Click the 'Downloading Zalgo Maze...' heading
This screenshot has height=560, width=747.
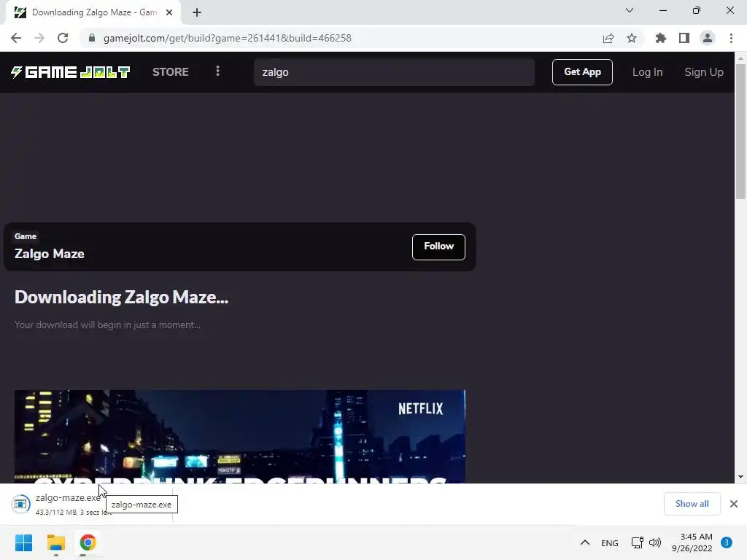pos(122,297)
